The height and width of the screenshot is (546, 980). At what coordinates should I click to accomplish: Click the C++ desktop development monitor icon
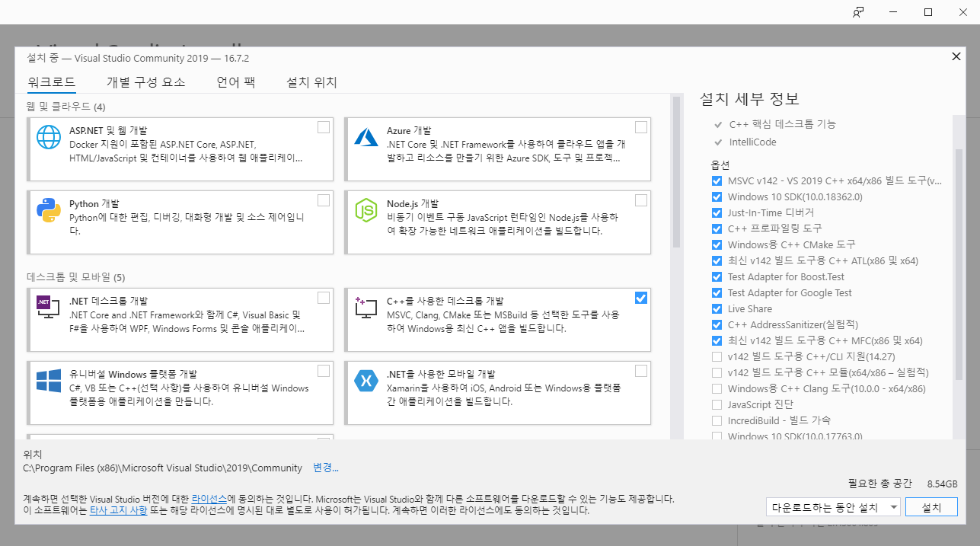click(x=366, y=307)
